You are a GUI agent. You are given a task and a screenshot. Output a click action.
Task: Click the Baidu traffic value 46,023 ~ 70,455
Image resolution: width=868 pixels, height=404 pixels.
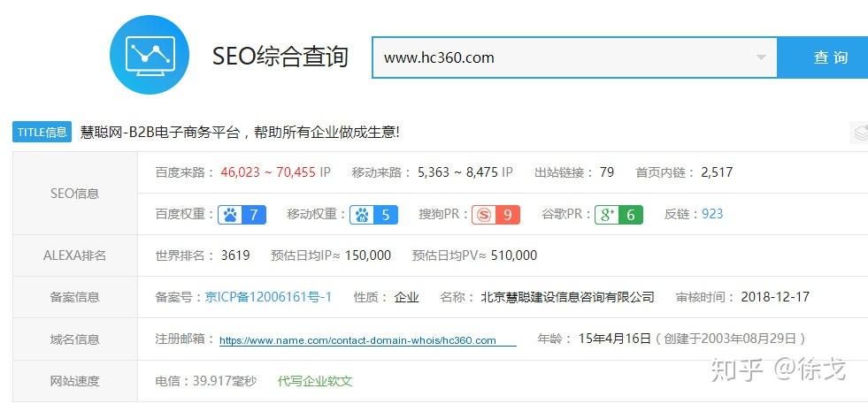[x=268, y=172]
